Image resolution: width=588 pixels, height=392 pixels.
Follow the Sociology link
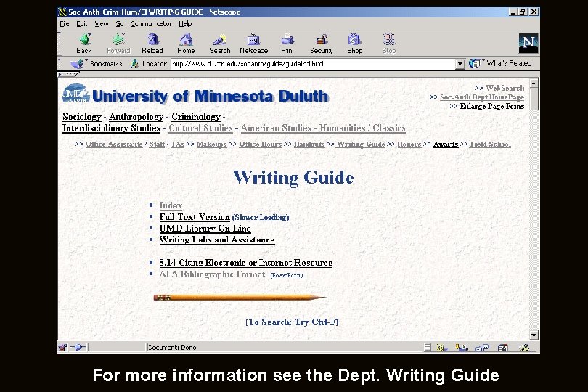point(82,117)
